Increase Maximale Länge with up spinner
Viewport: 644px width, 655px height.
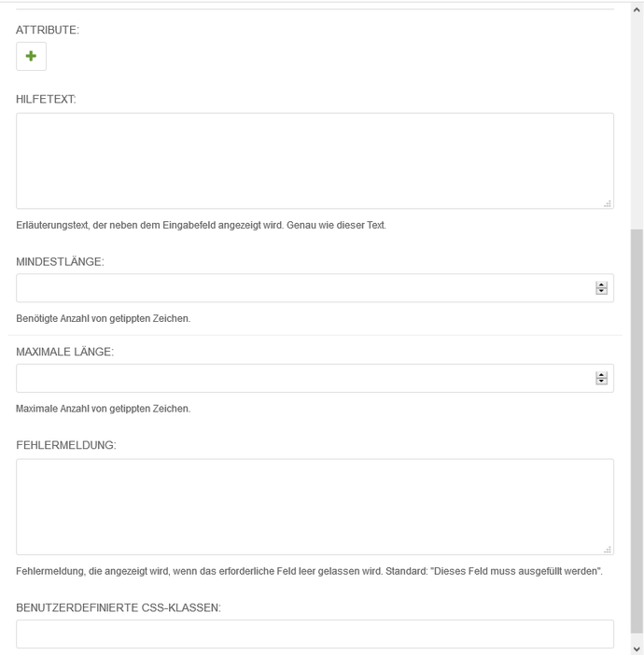pyautogui.click(x=601, y=374)
